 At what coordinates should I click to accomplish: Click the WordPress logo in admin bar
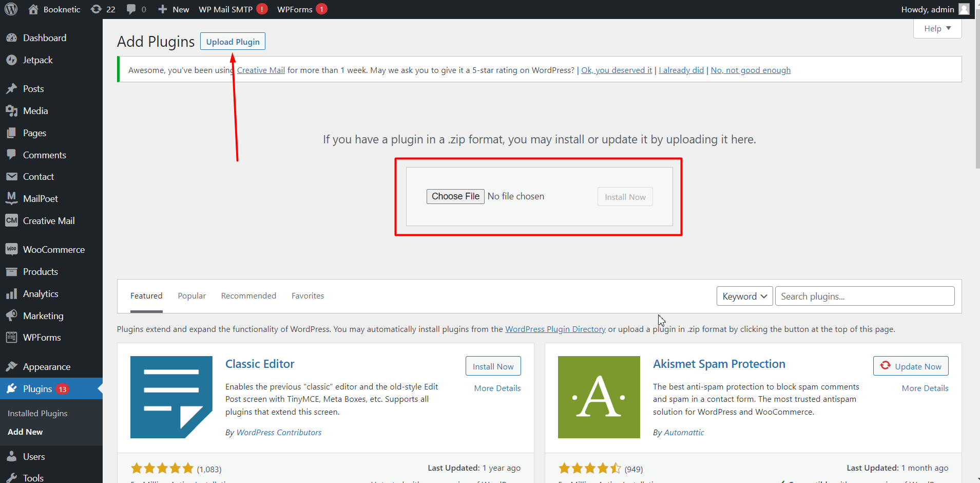(x=11, y=9)
